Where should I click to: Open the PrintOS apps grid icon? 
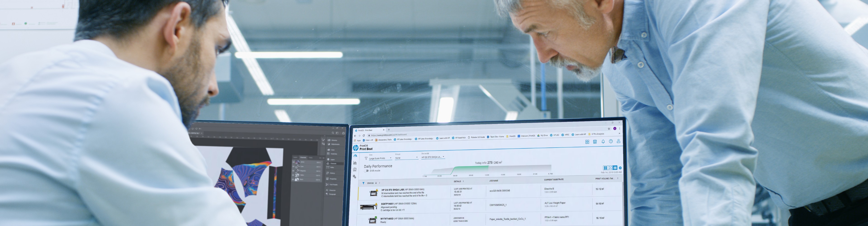point(587,142)
